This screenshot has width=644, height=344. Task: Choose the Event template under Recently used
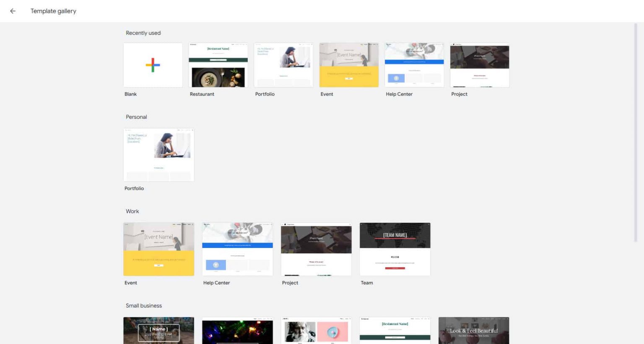(x=349, y=65)
